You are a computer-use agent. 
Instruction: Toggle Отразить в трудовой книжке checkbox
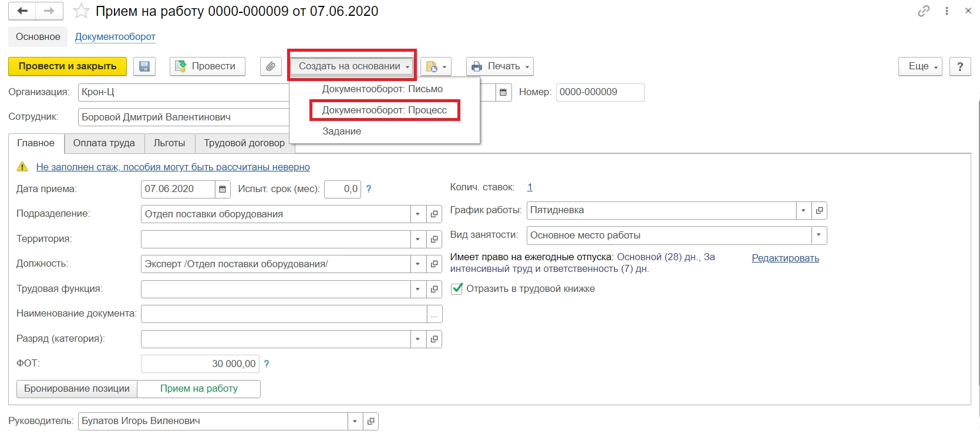tap(457, 289)
